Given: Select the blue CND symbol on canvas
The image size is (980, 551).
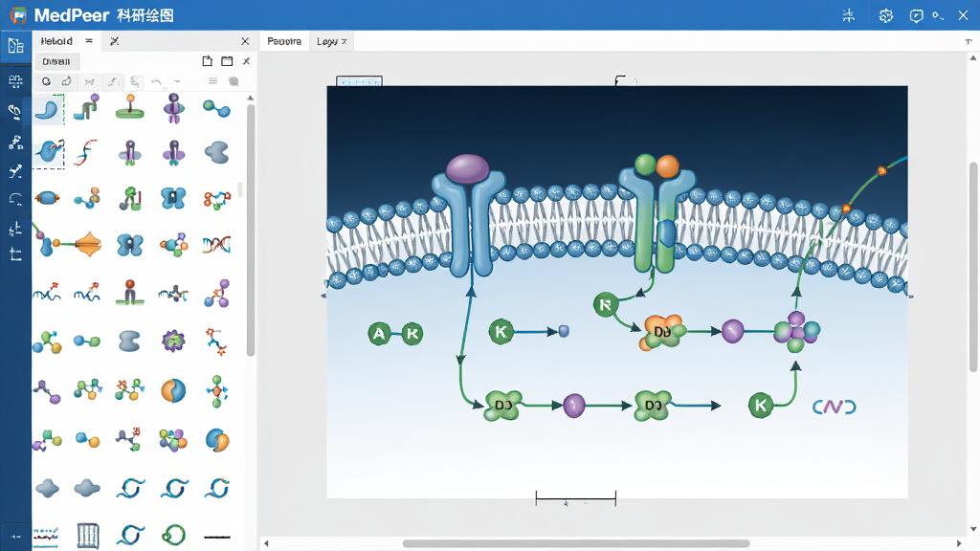Looking at the screenshot, I should (834, 408).
